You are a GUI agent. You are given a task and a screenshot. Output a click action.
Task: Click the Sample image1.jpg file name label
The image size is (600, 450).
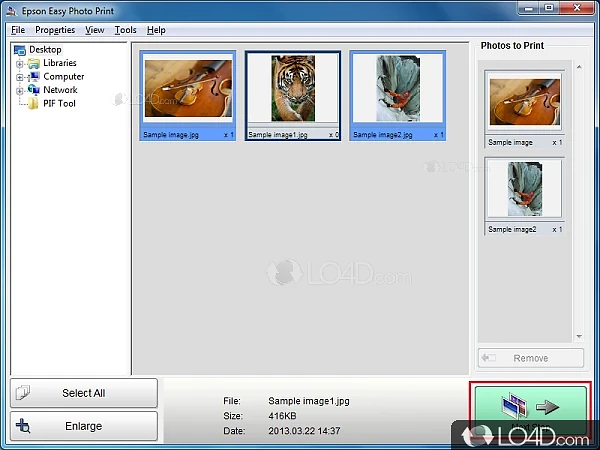point(278,135)
